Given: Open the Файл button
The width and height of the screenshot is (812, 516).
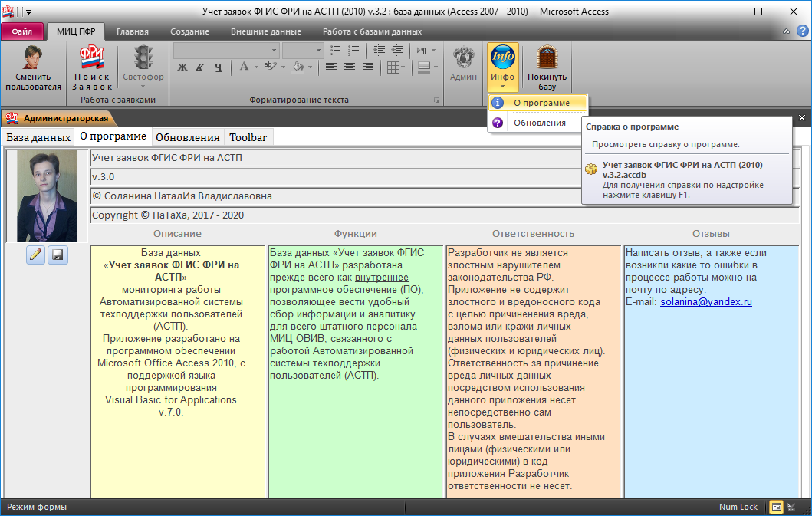Looking at the screenshot, I should pos(22,31).
